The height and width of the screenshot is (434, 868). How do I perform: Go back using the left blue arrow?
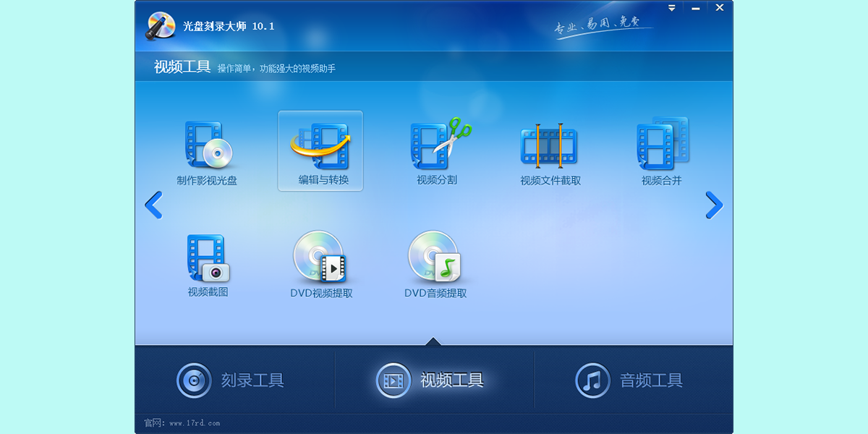tap(153, 205)
